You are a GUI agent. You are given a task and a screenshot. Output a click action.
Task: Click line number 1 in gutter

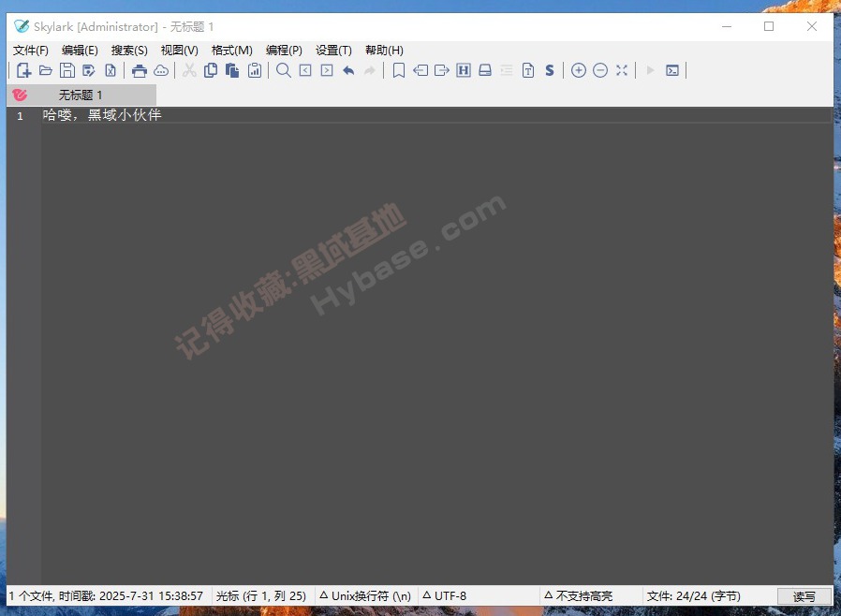coord(20,116)
